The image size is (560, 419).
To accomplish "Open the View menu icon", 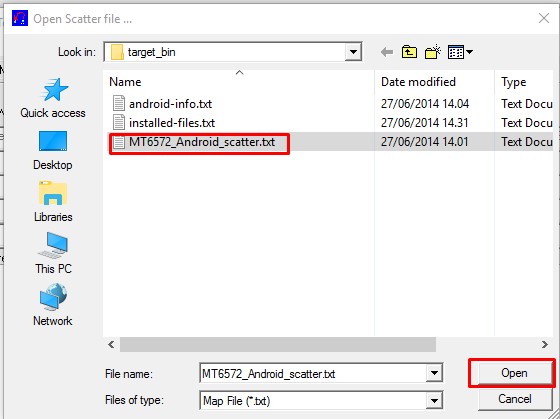I will pos(460,52).
